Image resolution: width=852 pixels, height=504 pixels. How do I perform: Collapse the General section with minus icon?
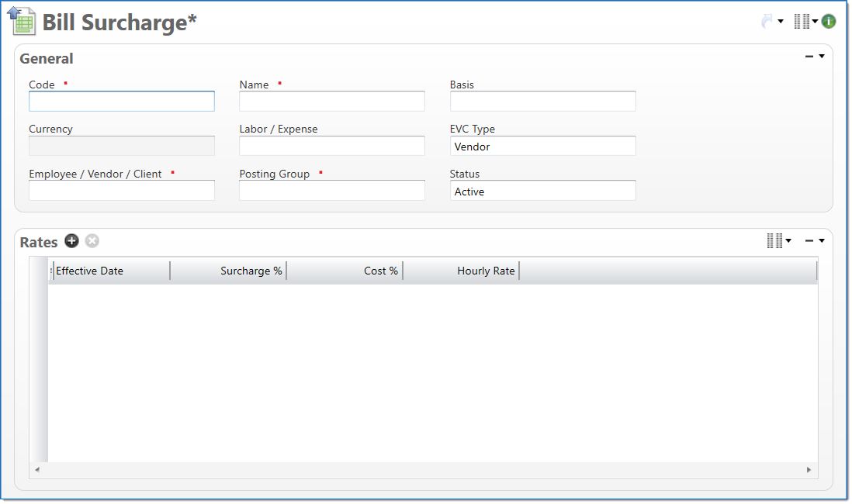[x=809, y=57]
